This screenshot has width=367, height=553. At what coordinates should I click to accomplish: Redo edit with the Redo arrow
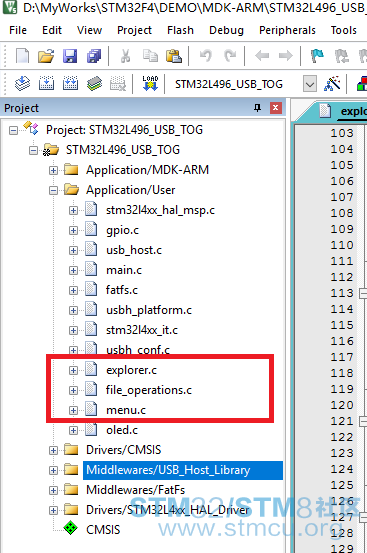click(230, 56)
